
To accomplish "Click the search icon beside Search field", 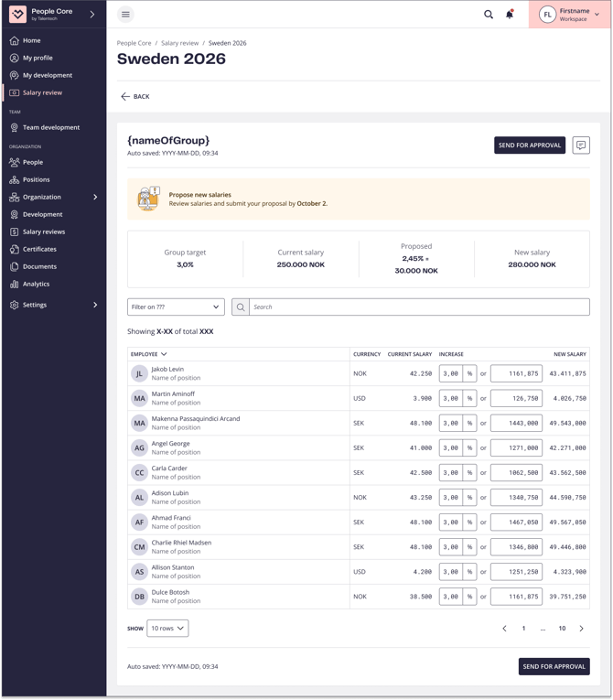I will point(241,307).
